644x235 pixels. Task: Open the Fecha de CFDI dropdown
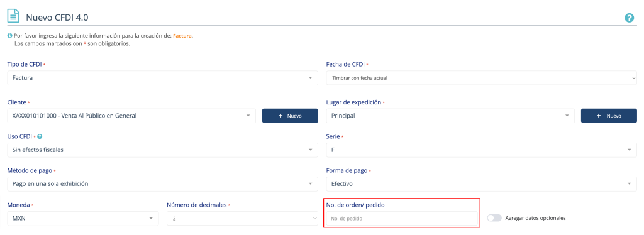pyautogui.click(x=481, y=78)
